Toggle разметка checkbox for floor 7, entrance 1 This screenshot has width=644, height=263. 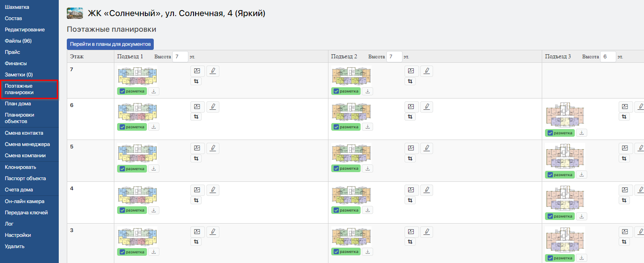click(122, 91)
